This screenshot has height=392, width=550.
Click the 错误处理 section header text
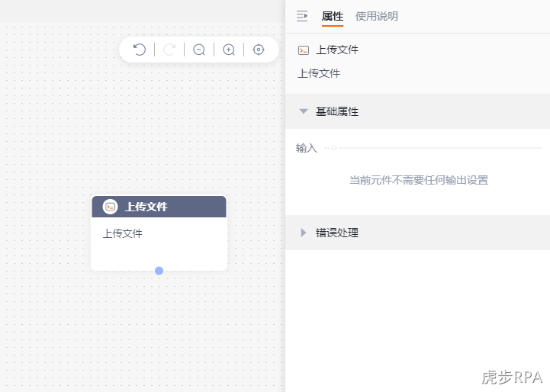pyautogui.click(x=336, y=233)
